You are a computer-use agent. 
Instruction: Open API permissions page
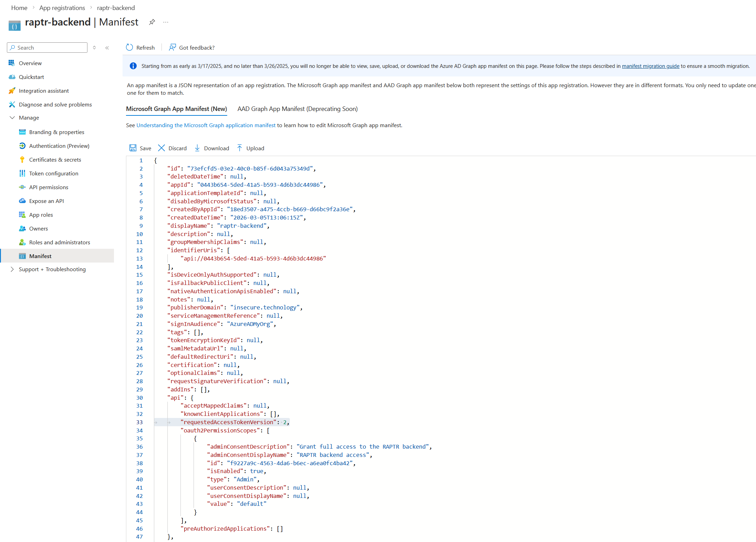pyautogui.click(x=49, y=187)
